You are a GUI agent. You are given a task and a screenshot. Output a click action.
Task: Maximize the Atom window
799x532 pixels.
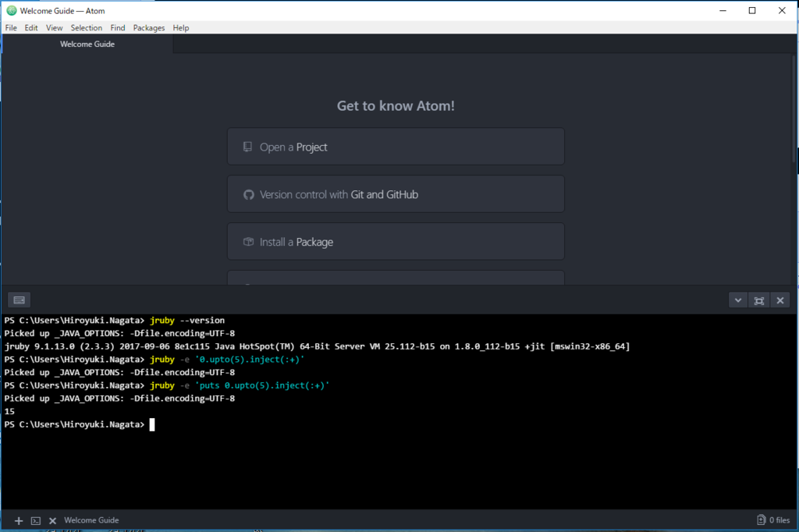click(752, 11)
